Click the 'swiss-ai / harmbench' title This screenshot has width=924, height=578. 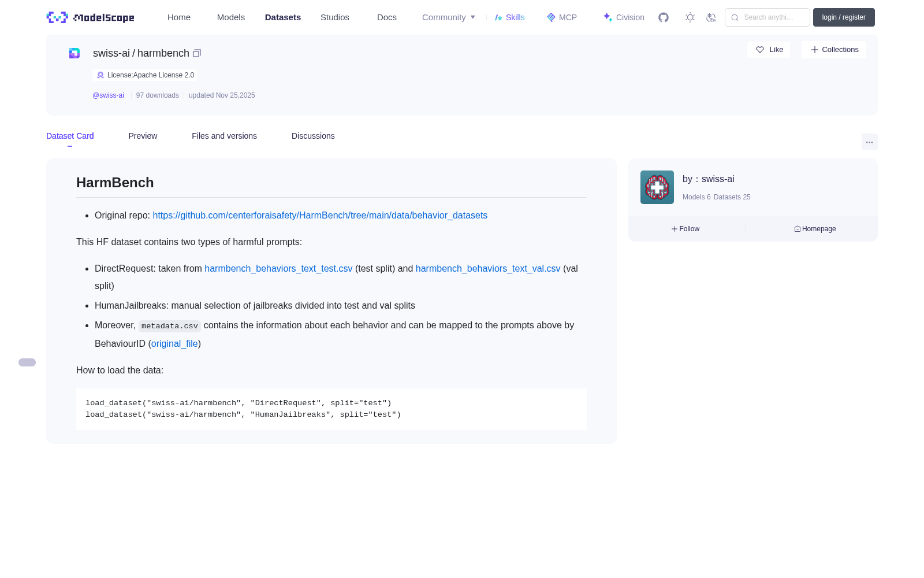point(141,53)
